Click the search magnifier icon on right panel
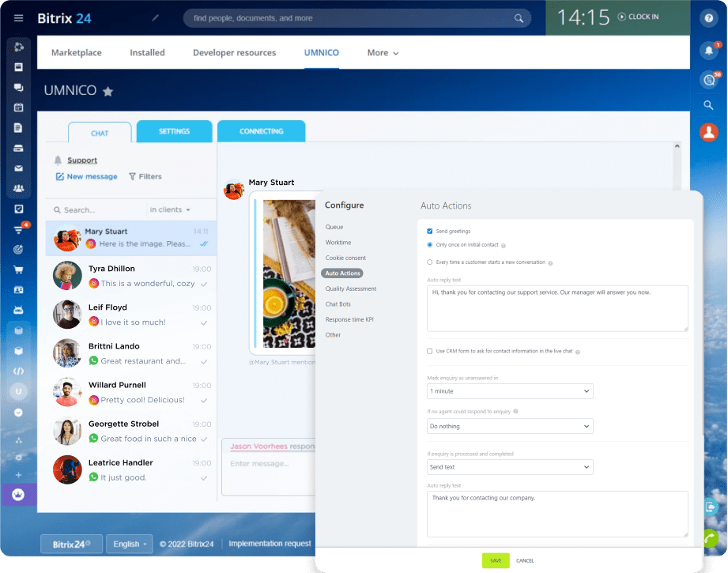This screenshot has width=728, height=573. (x=709, y=104)
